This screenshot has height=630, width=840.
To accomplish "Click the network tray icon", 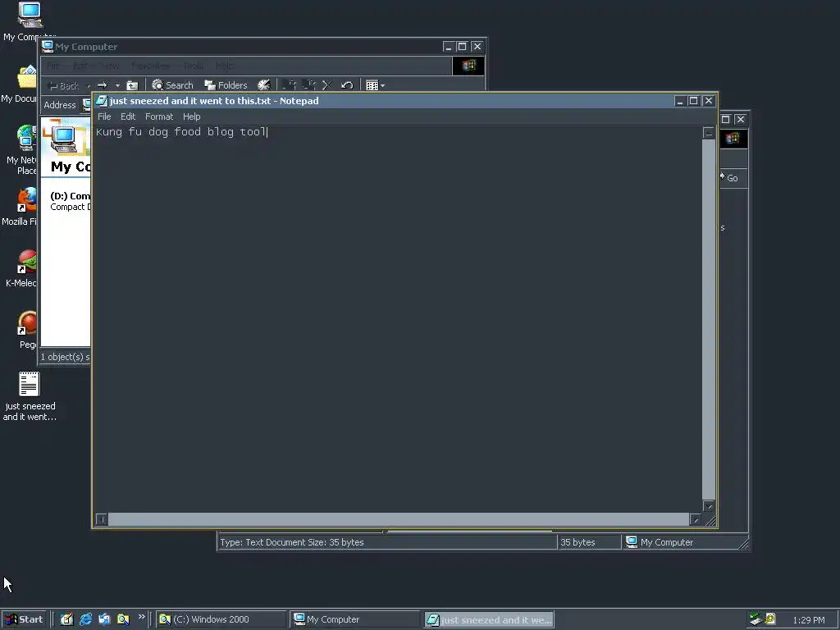I will pyautogui.click(x=756, y=619).
